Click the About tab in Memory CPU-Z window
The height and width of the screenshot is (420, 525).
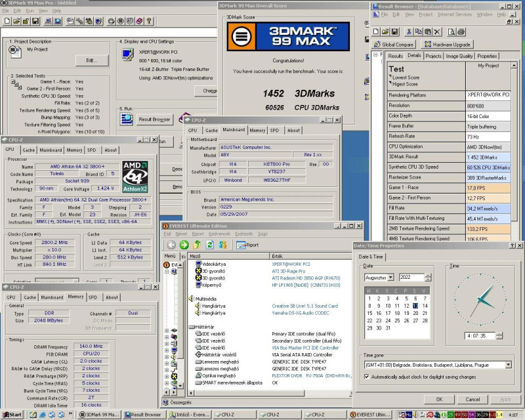pyautogui.click(x=112, y=297)
